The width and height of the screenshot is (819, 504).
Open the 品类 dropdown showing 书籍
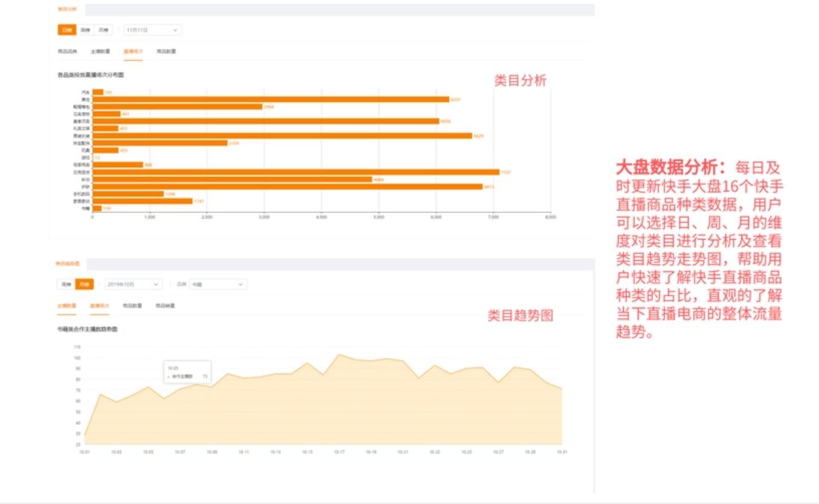pyautogui.click(x=217, y=284)
